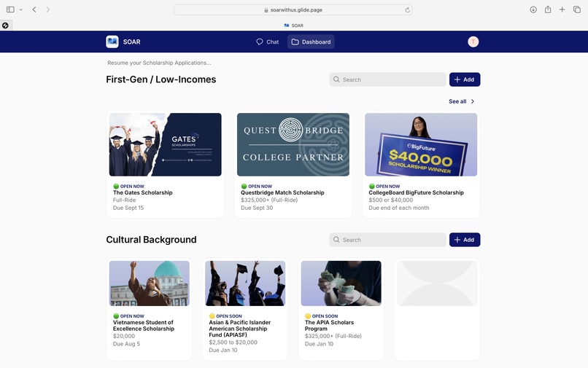Click the Gates Scholarship OPEN NOW status
Viewport: 588px width, 368px height.
coord(128,187)
